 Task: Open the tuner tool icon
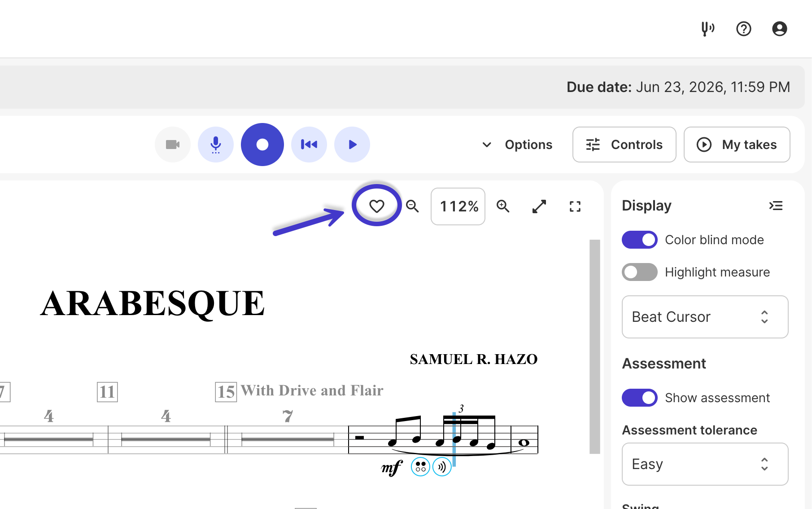click(708, 29)
